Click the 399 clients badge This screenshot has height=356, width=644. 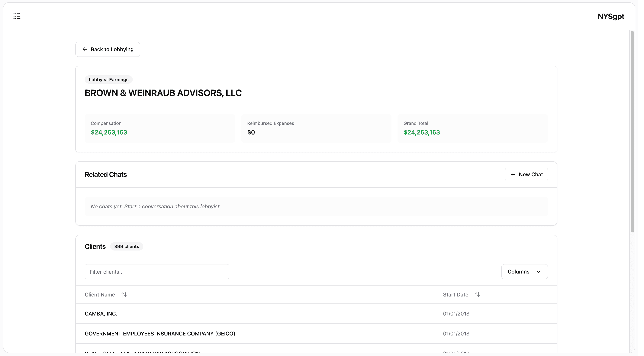tap(127, 246)
